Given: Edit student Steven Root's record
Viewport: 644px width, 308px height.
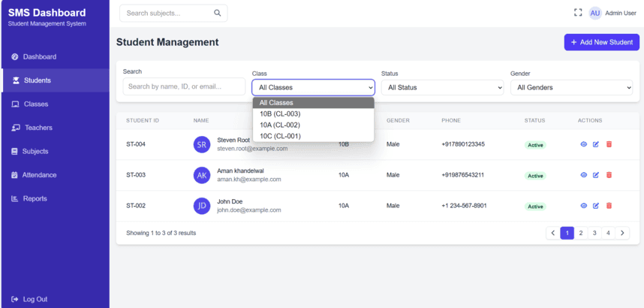Looking at the screenshot, I should (596, 144).
